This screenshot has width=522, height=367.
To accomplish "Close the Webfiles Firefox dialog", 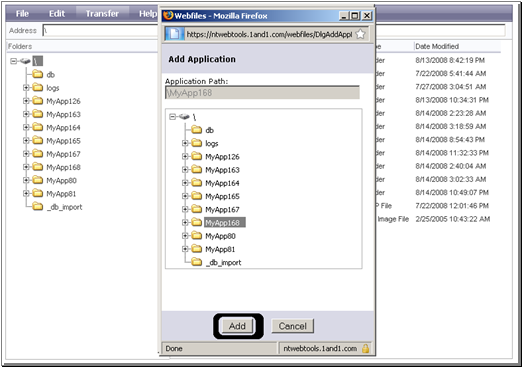I will (x=367, y=16).
